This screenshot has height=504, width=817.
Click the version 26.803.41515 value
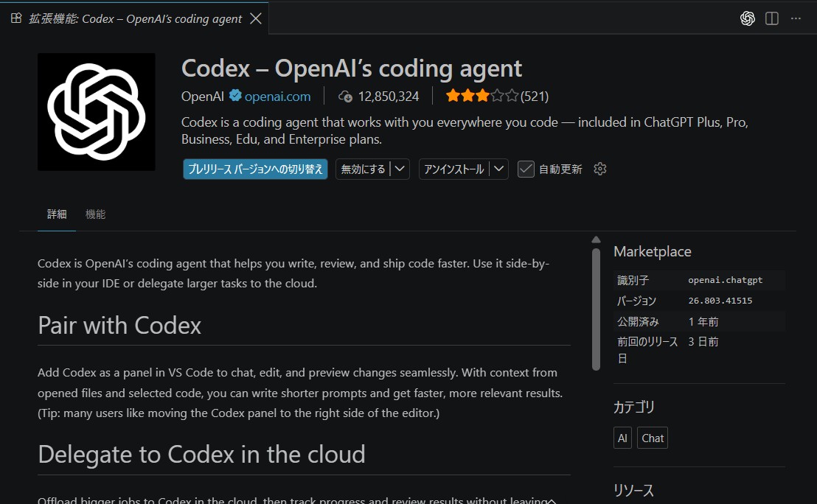tap(720, 301)
